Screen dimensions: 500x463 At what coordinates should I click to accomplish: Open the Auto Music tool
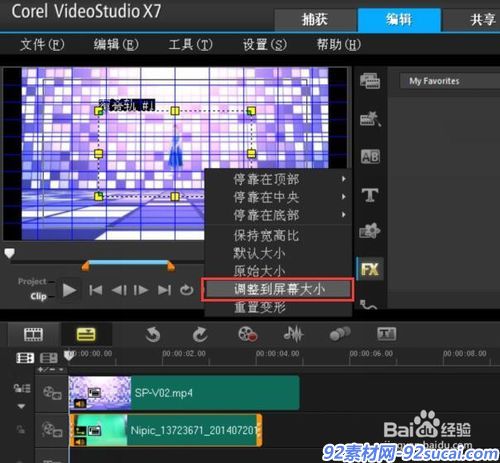[340, 334]
